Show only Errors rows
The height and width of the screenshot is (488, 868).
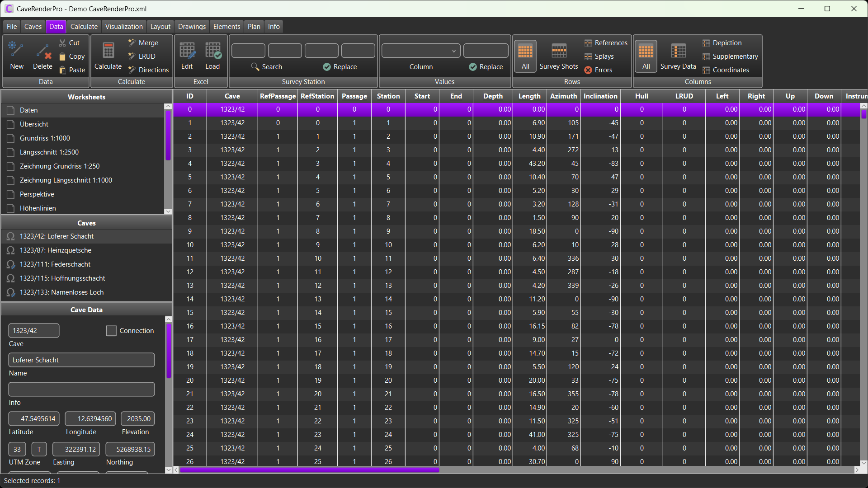click(x=598, y=70)
